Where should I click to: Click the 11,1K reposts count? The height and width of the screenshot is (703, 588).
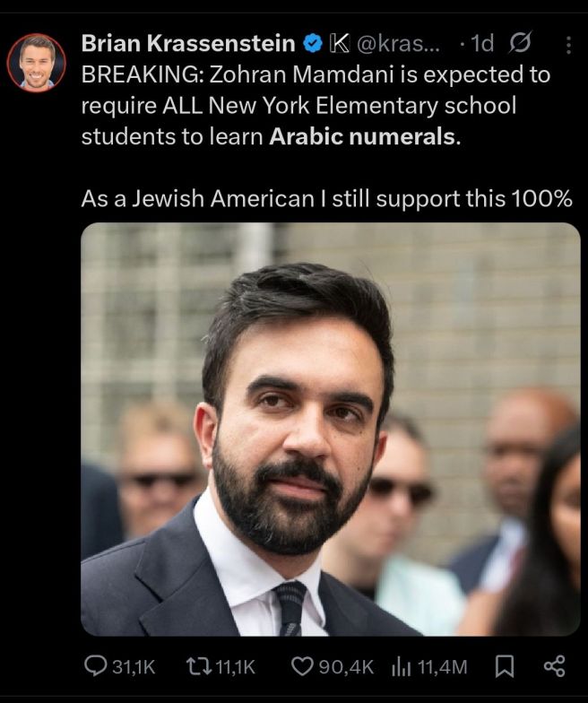tap(236, 667)
